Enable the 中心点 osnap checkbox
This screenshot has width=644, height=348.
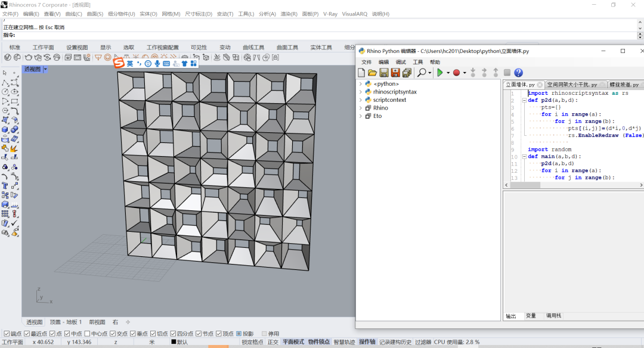[88, 334]
